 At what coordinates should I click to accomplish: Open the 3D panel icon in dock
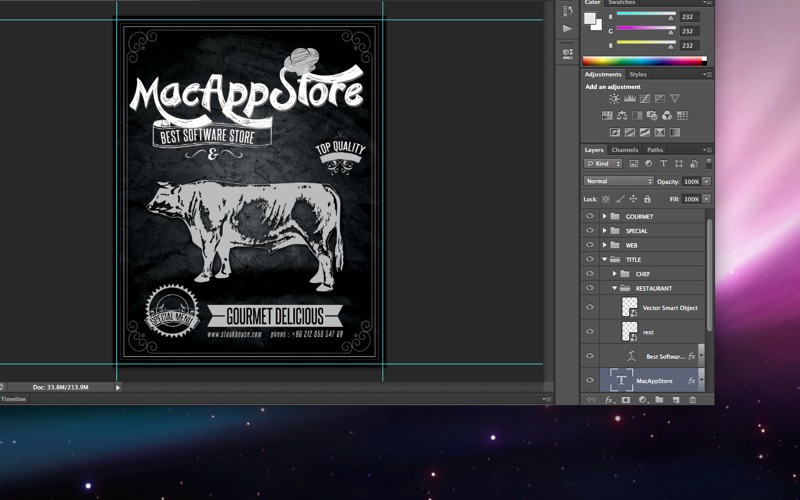[568, 53]
